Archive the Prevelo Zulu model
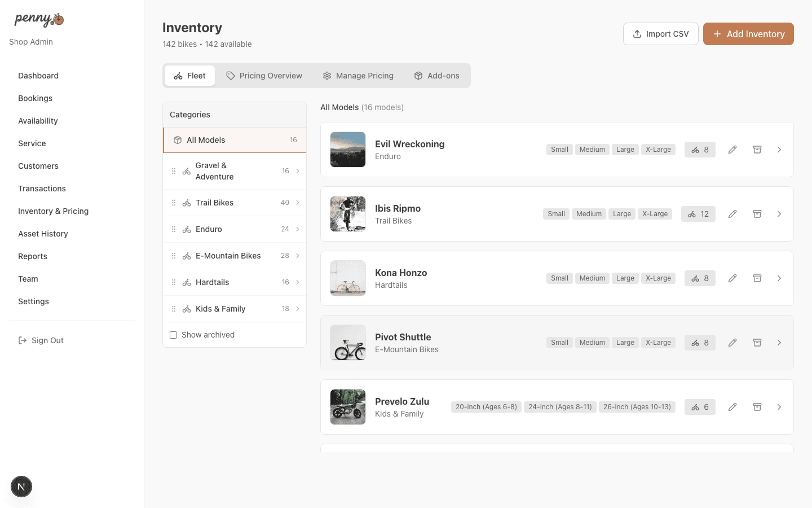This screenshot has height=508, width=812. 757,406
